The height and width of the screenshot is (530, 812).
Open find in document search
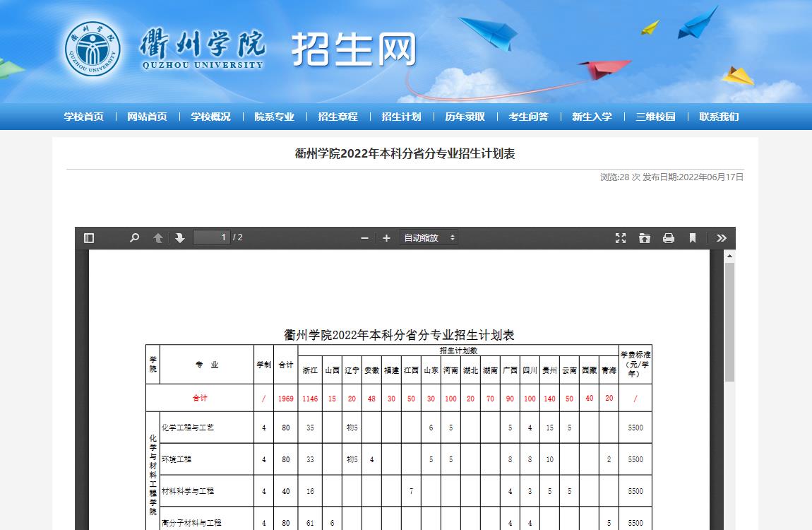pyautogui.click(x=135, y=238)
